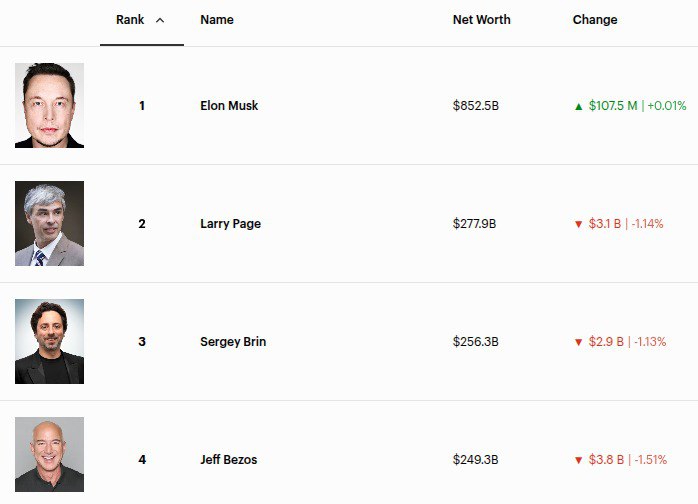Open the rank 3 profile photo
Image resolution: width=698 pixels, height=504 pixels.
pyautogui.click(x=49, y=341)
